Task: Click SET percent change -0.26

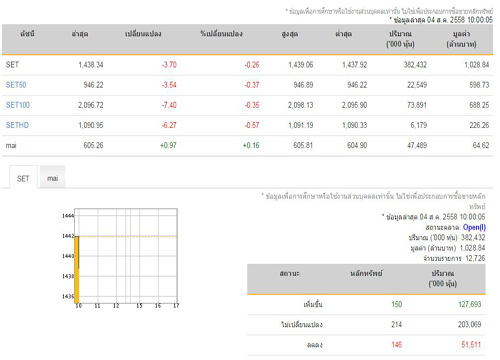Action: (252, 65)
